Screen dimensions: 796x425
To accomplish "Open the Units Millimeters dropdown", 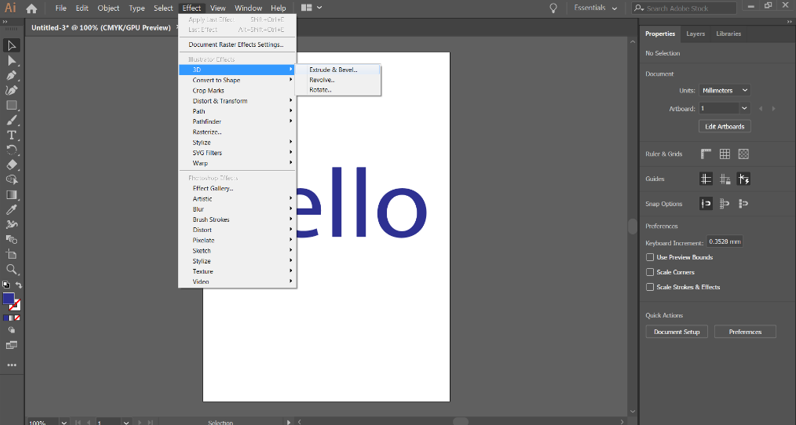I will [724, 90].
